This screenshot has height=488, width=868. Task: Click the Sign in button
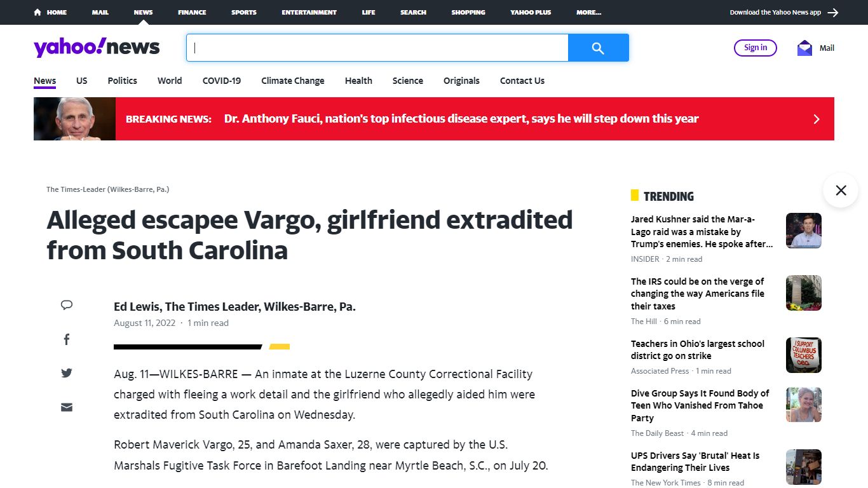756,48
